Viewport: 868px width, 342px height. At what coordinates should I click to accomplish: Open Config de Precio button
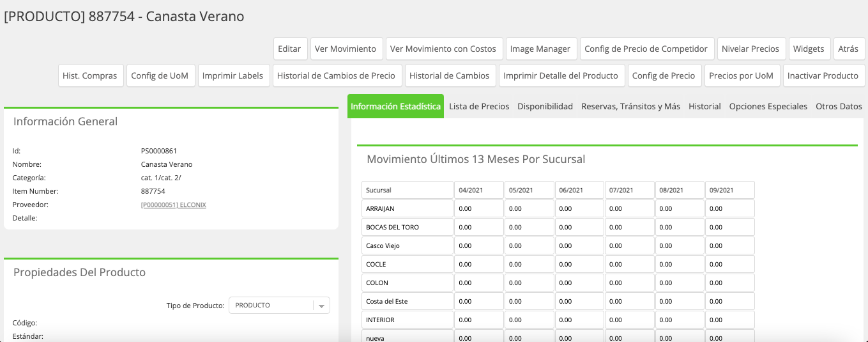coord(664,75)
